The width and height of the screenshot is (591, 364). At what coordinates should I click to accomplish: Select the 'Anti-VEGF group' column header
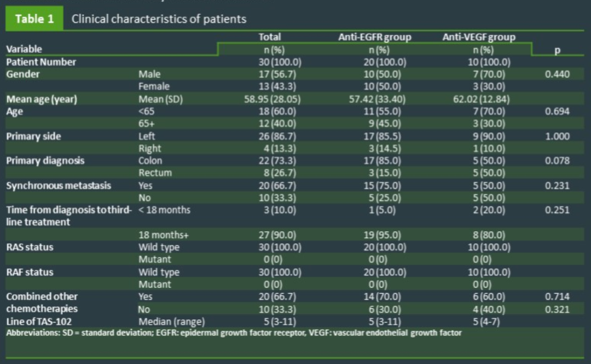click(479, 37)
